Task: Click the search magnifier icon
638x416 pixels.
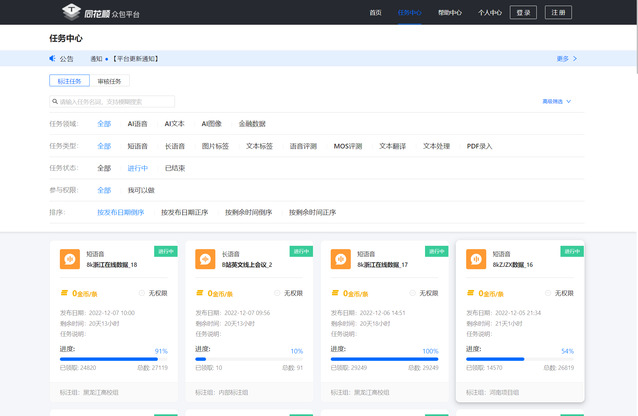Action: (x=55, y=101)
